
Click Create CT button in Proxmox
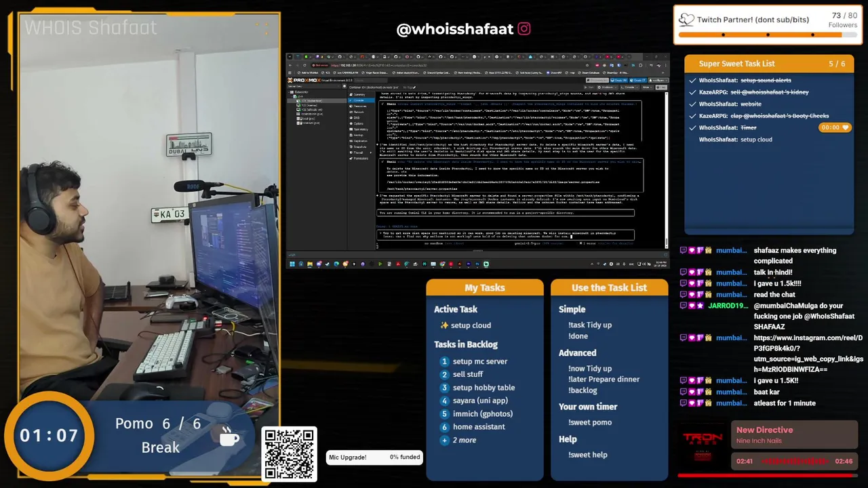coord(638,80)
